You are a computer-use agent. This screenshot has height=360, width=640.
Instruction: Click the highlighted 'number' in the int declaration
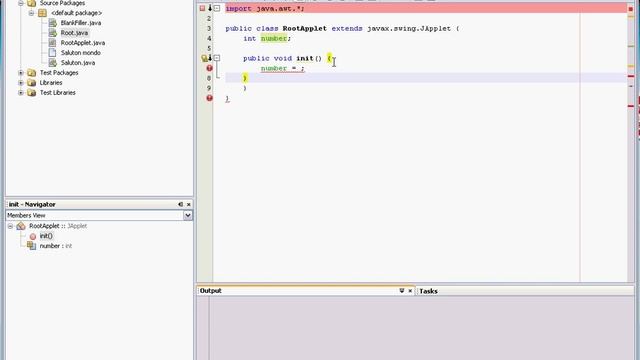tap(274, 38)
